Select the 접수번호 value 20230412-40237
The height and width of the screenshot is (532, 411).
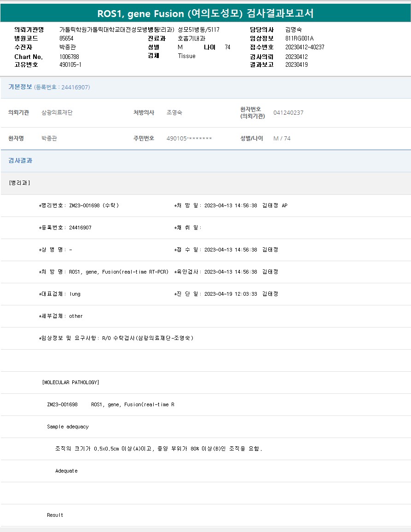point(304,47)
